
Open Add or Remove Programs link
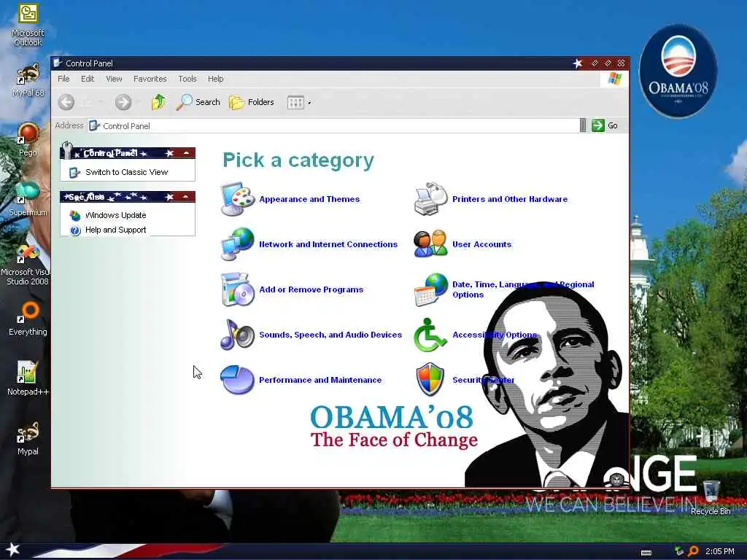coord(311,289)
